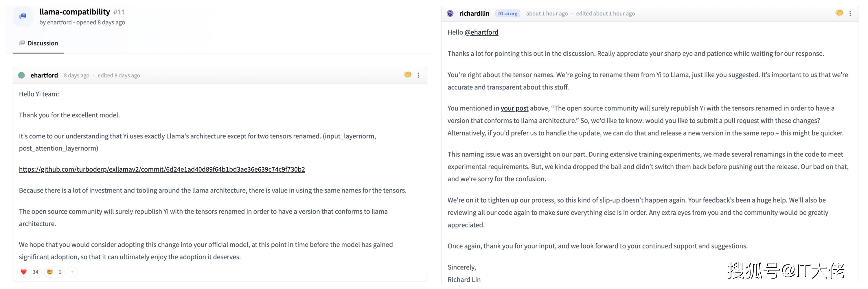The height and width of the screenshot is (289, 868).
Task: Click the plus button to add reaction
Action: (x=72, y=272)
